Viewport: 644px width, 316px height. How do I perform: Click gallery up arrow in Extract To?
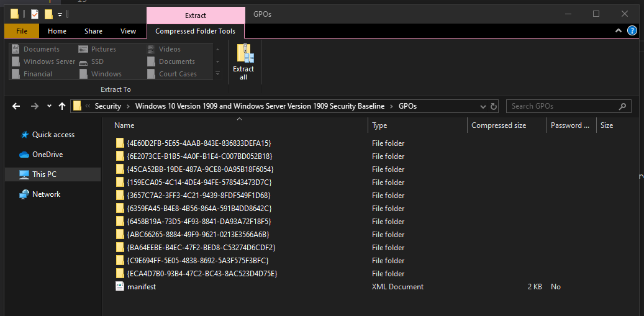point(218,49)
